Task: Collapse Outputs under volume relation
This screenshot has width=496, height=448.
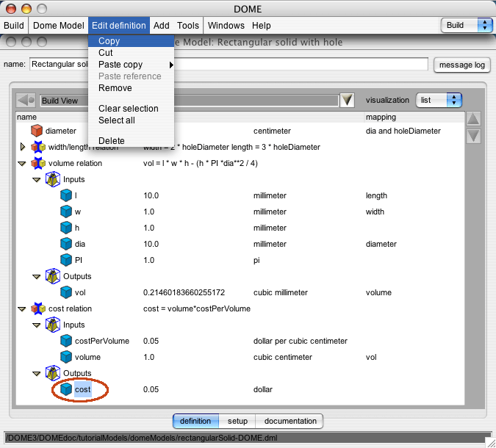Action: pyautogui.click(x=37, y=277)
